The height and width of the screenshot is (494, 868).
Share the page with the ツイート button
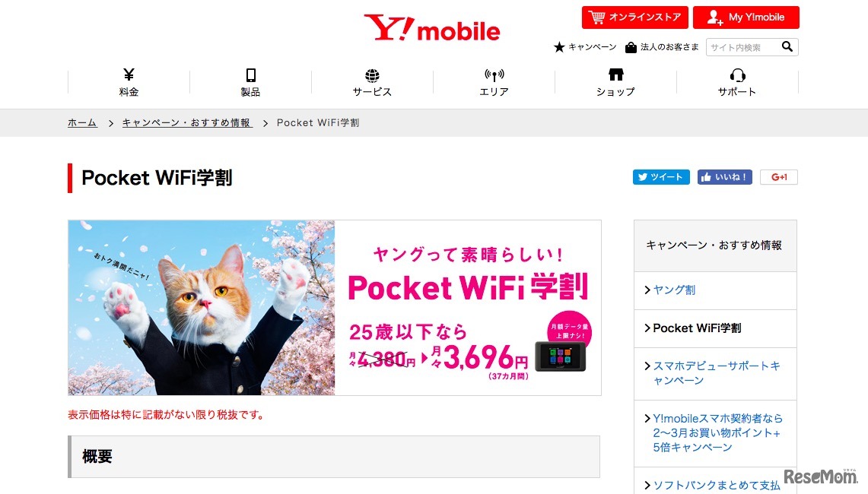[661, 177]
